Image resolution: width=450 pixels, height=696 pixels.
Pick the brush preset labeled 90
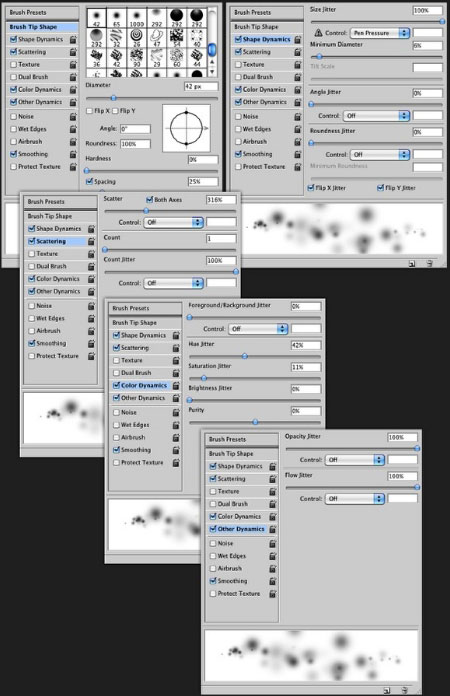point(136,58)
